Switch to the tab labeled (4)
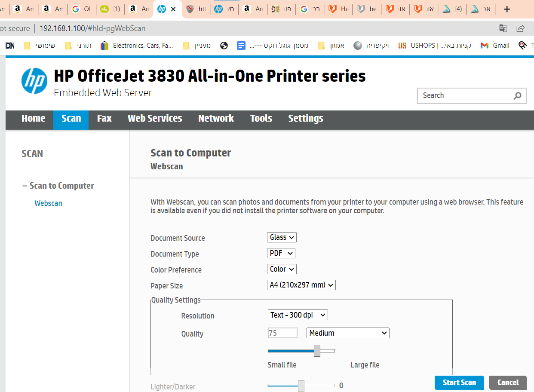 [452, 9]
